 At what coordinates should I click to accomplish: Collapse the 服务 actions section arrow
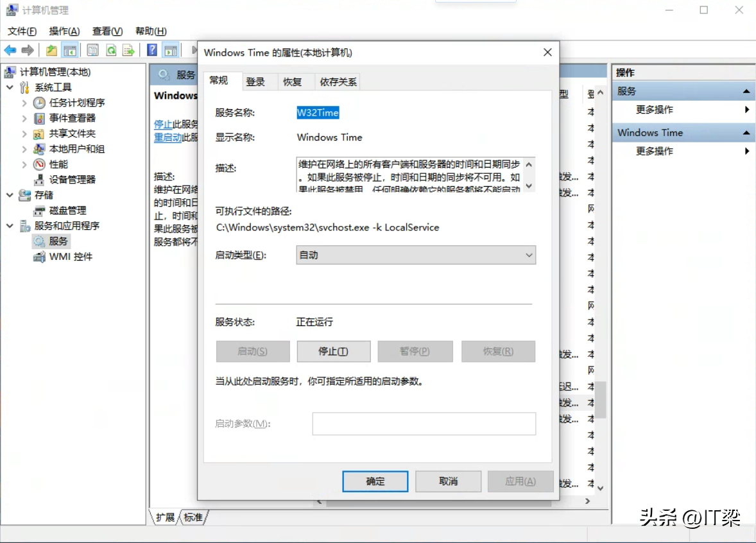(746, 91)
